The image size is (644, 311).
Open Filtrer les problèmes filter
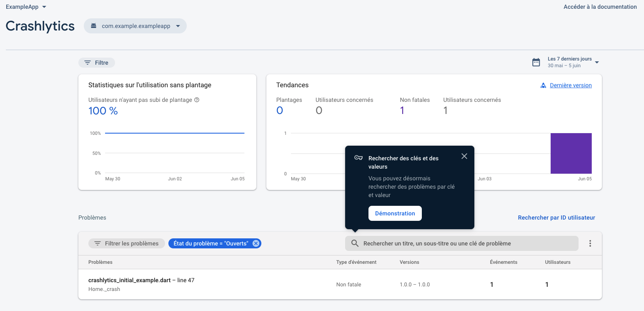pyautogui.click(x=126, y=243)
